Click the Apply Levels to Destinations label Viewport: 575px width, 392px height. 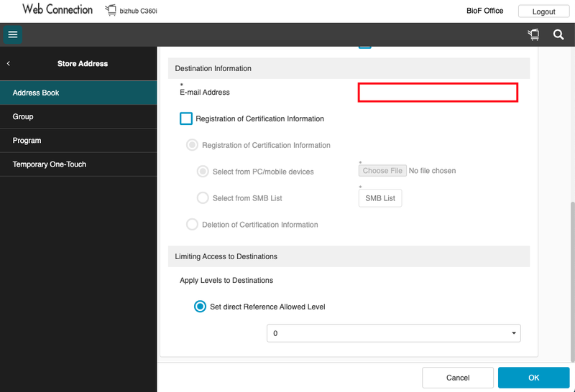coord(226,280)
